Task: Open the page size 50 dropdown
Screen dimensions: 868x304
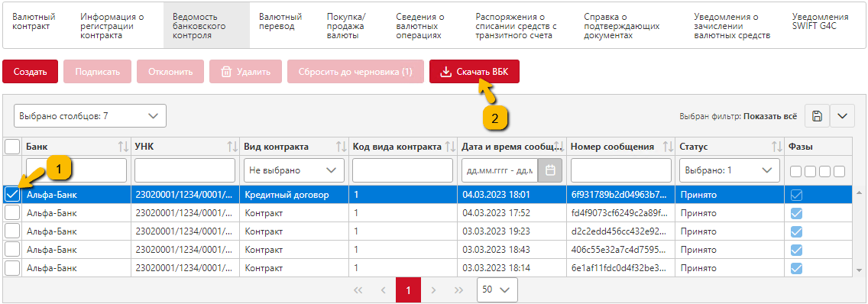Action: click(497, 290)
